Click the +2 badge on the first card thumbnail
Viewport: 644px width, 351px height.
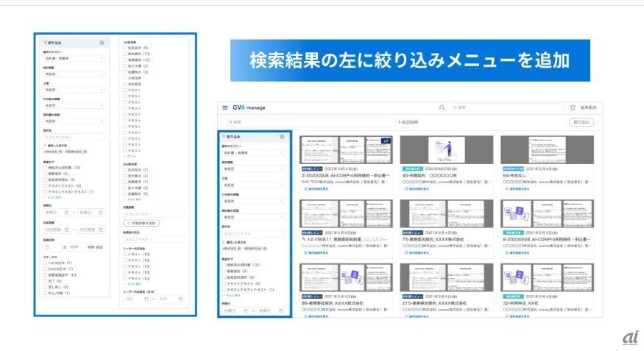click(x=385, y=141)
